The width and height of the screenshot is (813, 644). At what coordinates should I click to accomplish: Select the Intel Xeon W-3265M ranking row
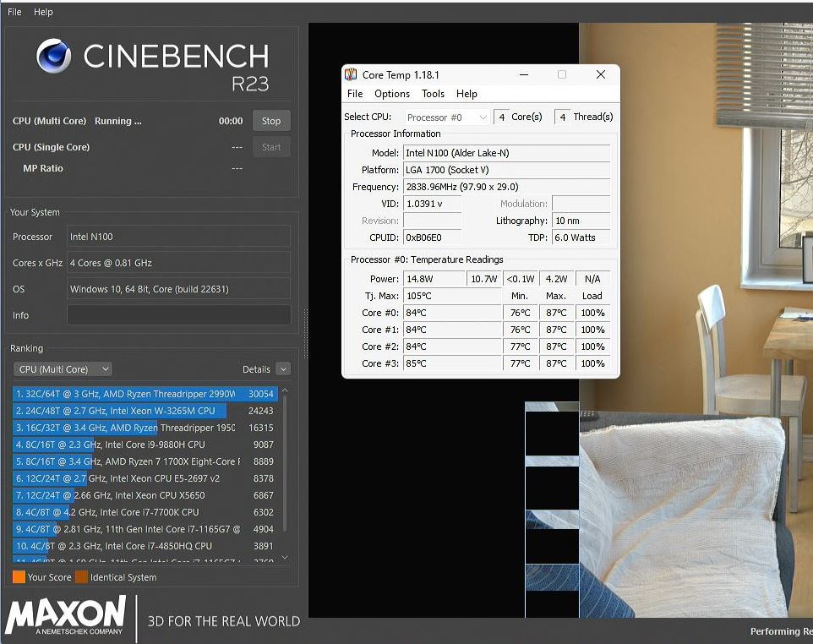[145, 411]
